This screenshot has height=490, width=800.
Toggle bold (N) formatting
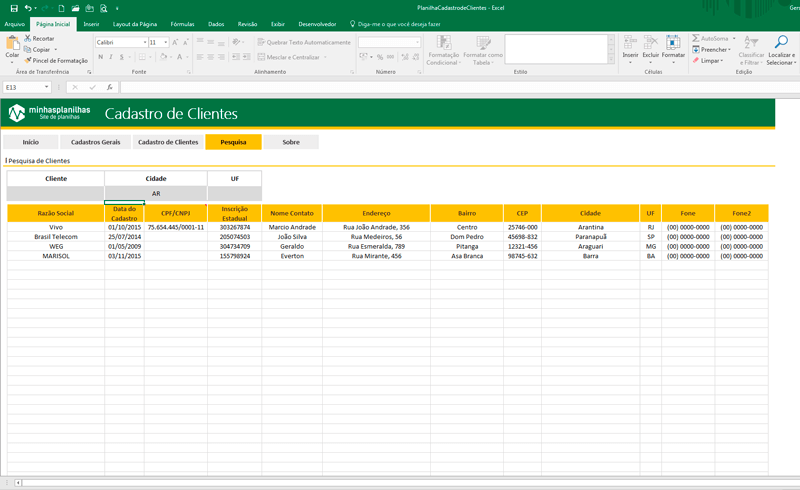100,57
